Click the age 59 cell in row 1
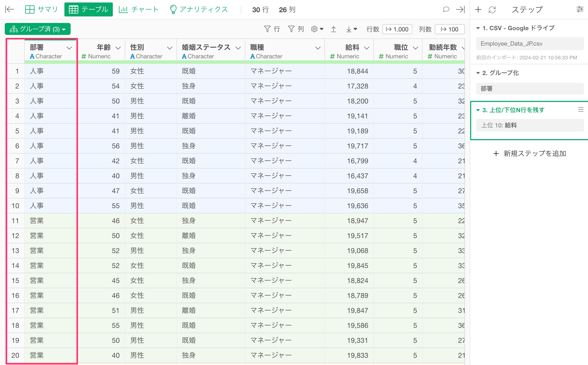Image resolution: width=588 pixels, height=365 pixels. click(x=101, y=71)
